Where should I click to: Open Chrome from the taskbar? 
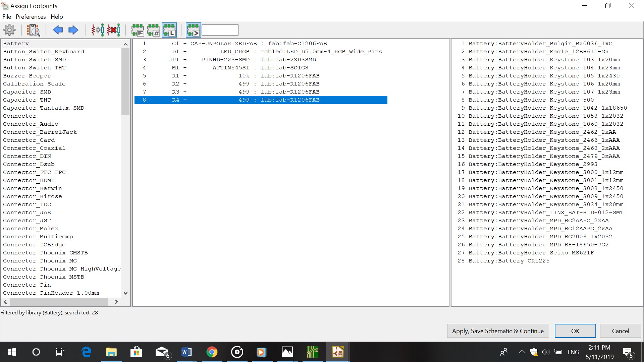212,352
